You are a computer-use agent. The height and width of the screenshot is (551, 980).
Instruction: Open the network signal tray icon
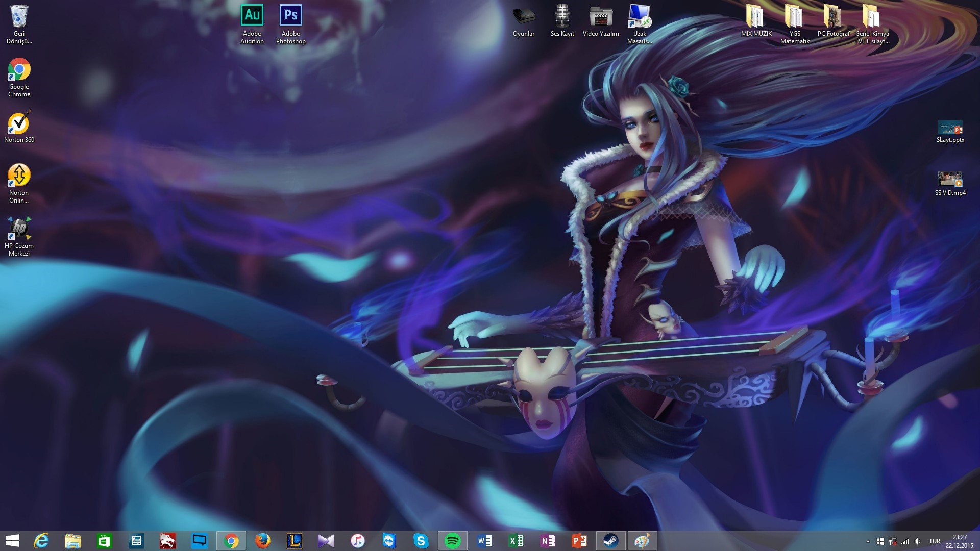905,541
